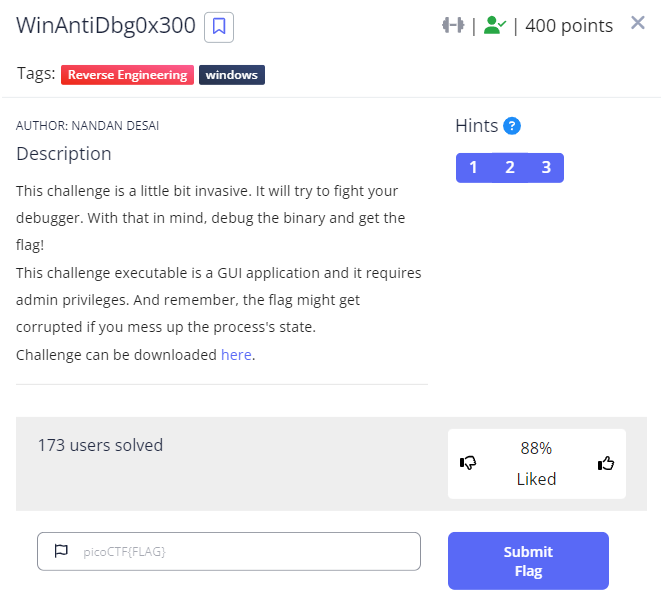Screen dimensions: 665x593
Task: Close the challenge dialog
Action: tap(638, 23)
